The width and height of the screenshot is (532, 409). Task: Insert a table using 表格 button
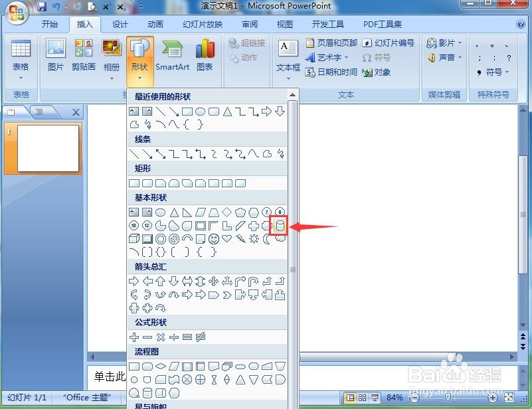point(21,59)
